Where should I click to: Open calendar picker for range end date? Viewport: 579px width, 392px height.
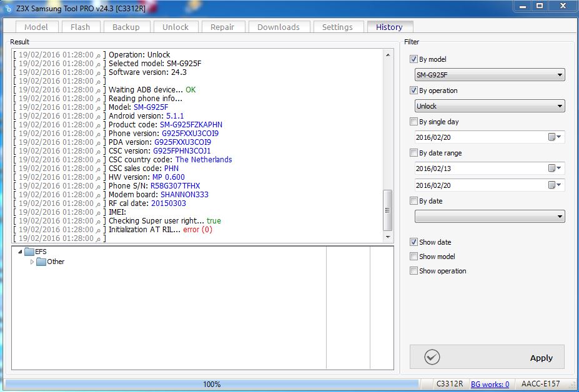click(x=555, y=185)
